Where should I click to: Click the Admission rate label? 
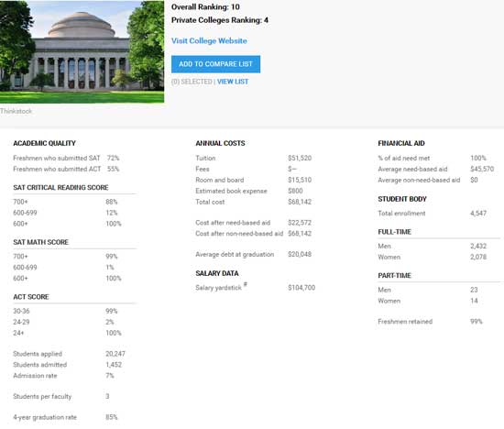point(35,376)
